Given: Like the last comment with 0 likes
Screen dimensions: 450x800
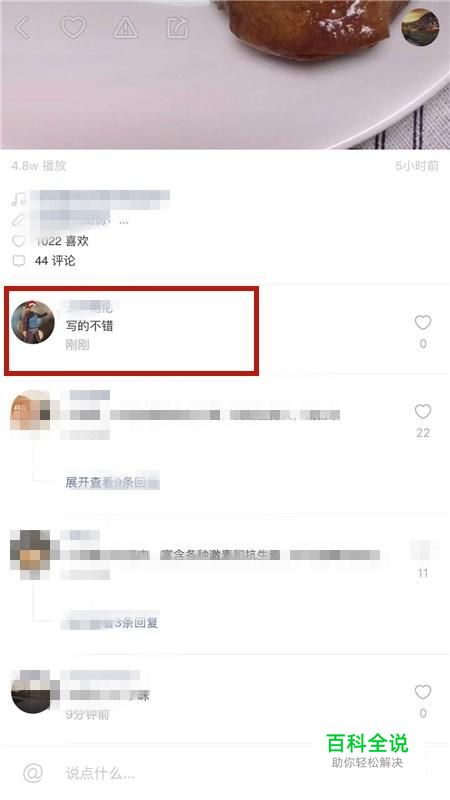Looking at the screenshot, I should click(x=422, y=692).
